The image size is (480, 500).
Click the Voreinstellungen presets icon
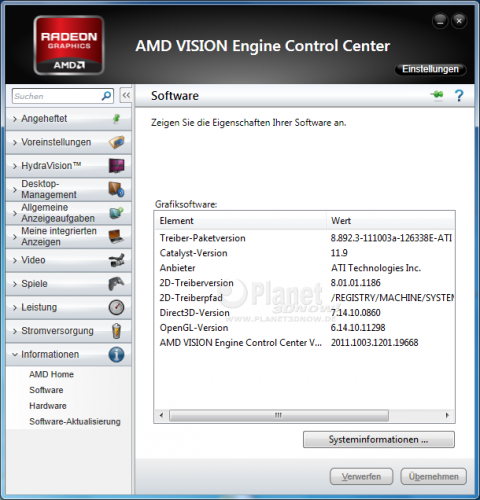(117, 142)
